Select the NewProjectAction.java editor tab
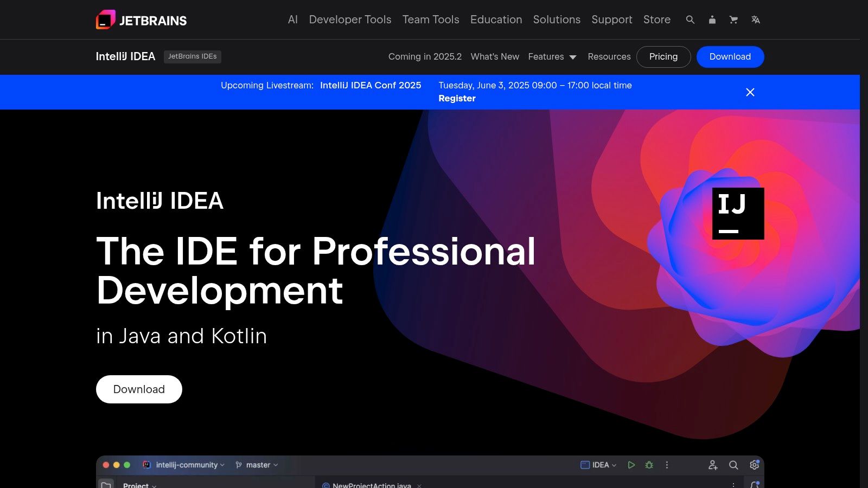 coord(372,485)
